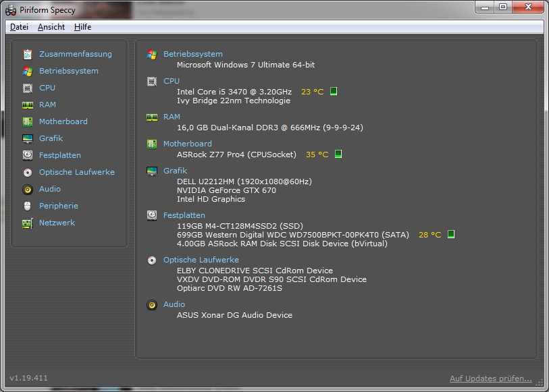
Task: Click NVIDIA GeForce GTX 670 text
Action: (x=226, y=190)
